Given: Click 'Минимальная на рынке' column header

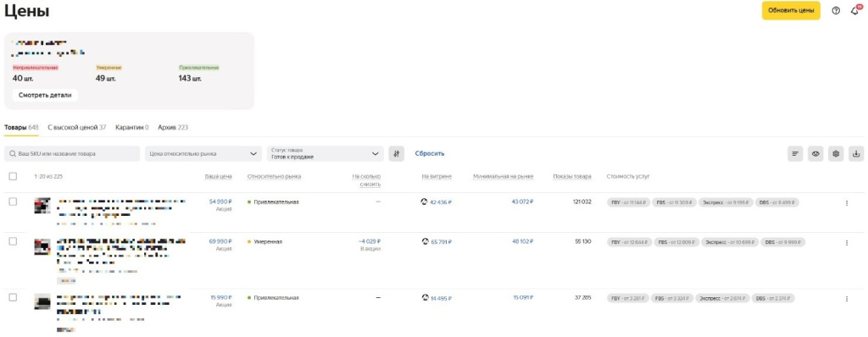Looking at the screenshot, I should click(504, 176).
